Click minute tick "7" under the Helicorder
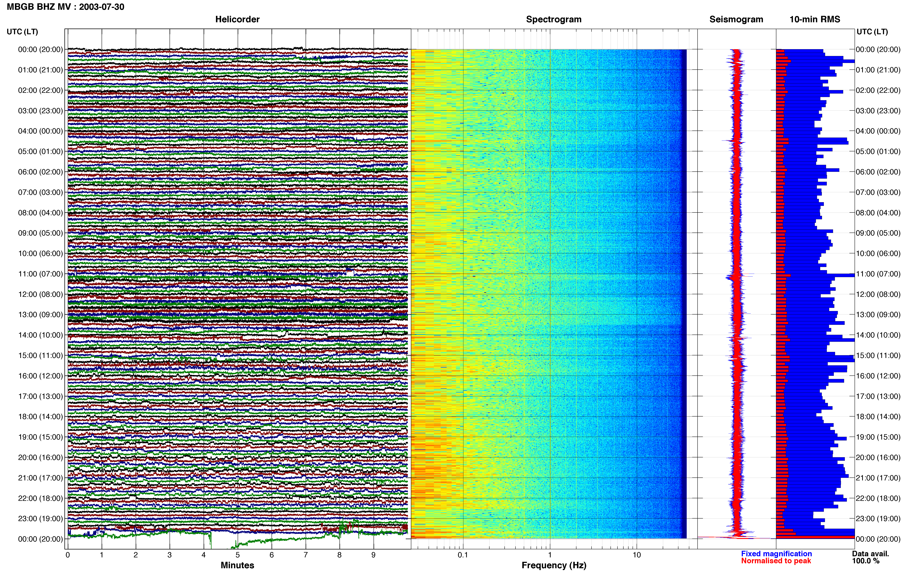 [x=306, y=555]
